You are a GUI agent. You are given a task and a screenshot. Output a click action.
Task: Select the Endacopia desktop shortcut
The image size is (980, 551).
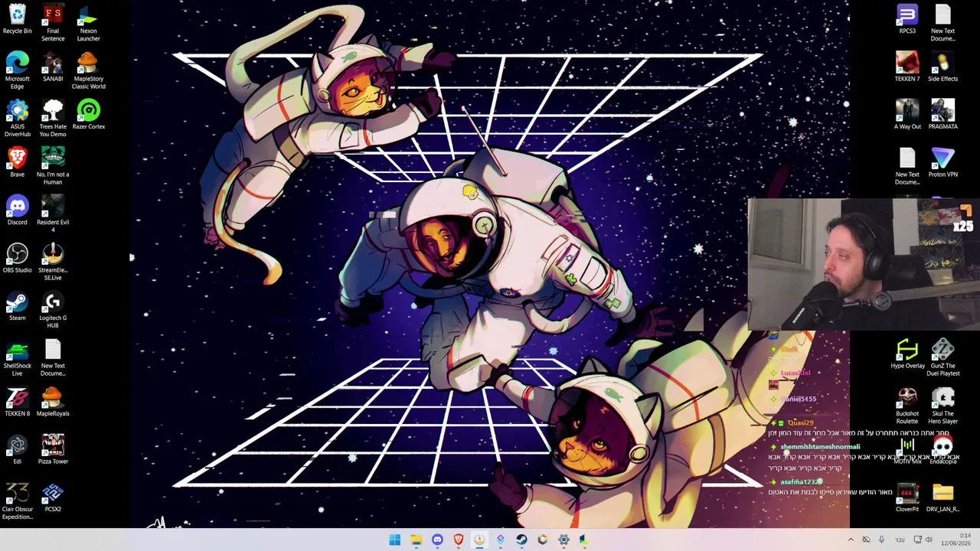942,450
